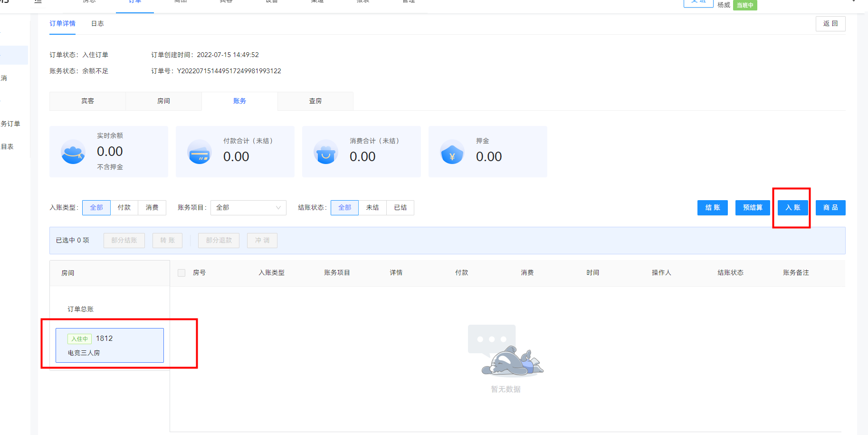868x435 pixels.
Task: Click the 入账类型 column header
Action: [x=271, y=273]
